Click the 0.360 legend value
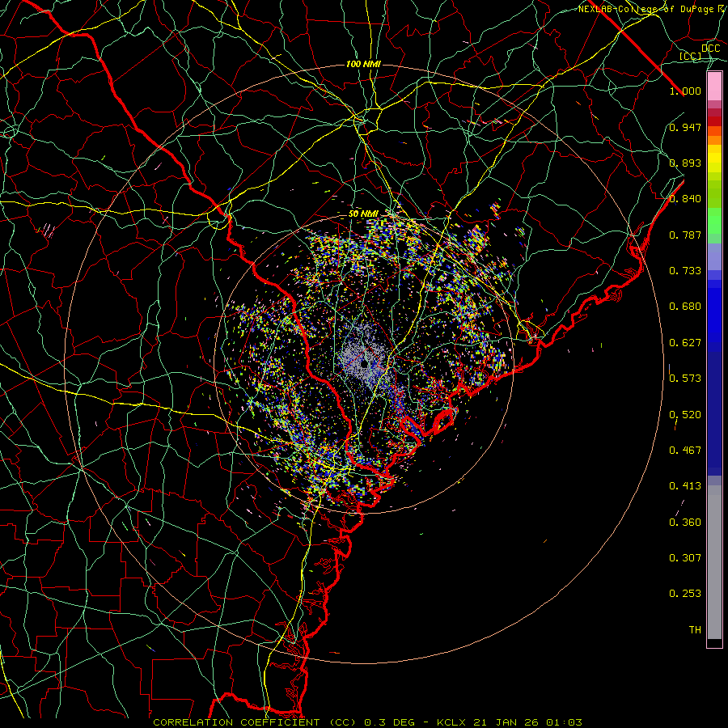 [x=685, y=523]
